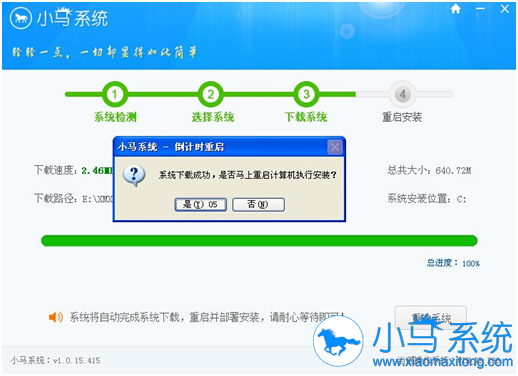Viewport: 518px width, 376px height.
Task: Click the green download progress bar
Action: (x=259, y=241)
